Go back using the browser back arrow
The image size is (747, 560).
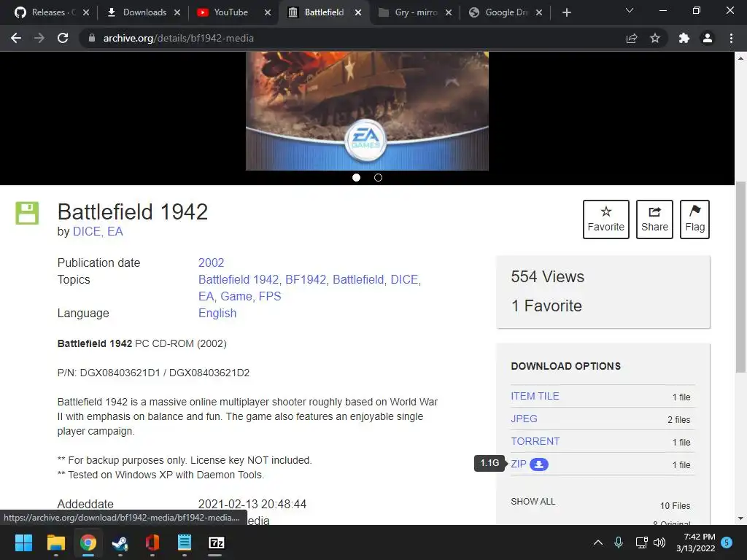tap(16, 38)
